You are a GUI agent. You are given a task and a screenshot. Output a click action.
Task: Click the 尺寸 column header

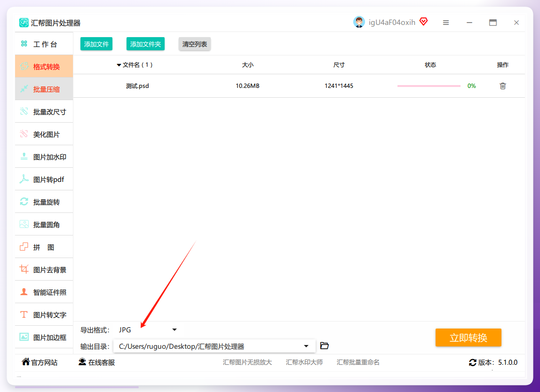(x=339, y=65)
